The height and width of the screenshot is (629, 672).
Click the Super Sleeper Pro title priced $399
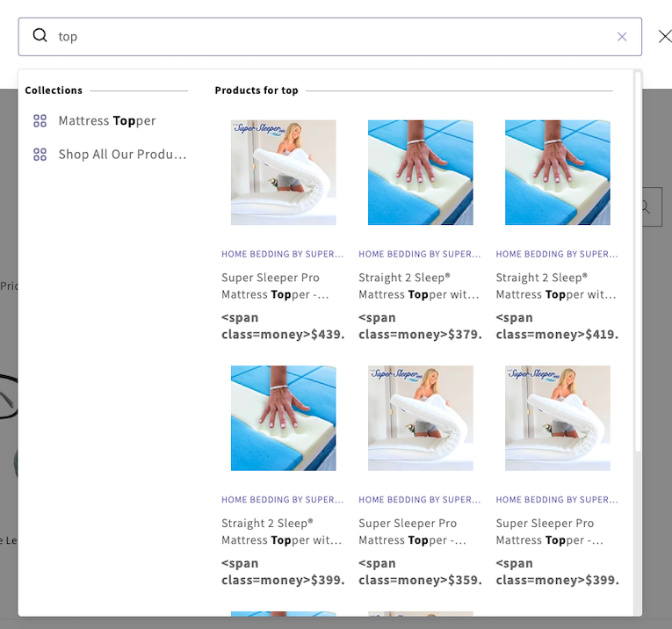[549, 531]
